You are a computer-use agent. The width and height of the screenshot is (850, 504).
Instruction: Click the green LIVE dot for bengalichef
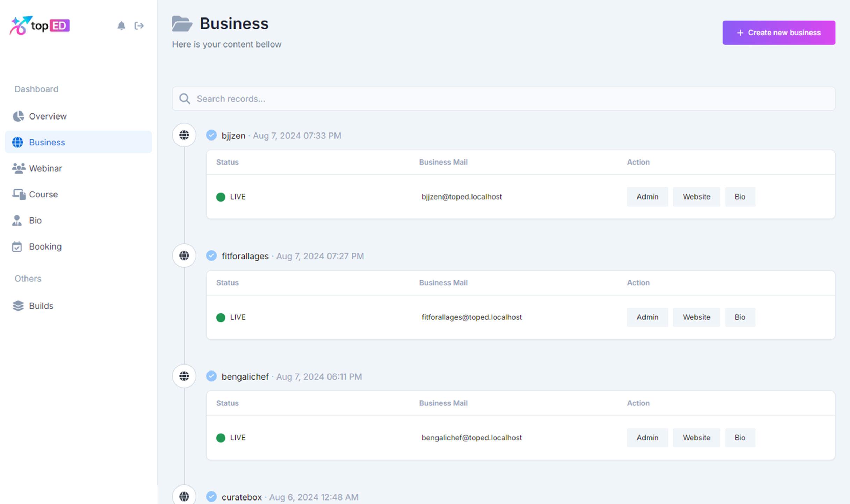[221, 438]
